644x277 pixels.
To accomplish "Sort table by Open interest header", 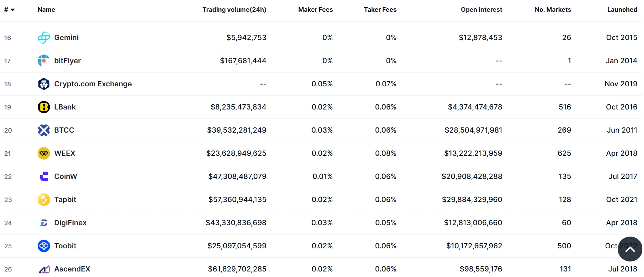I will [x=481, y=10].
